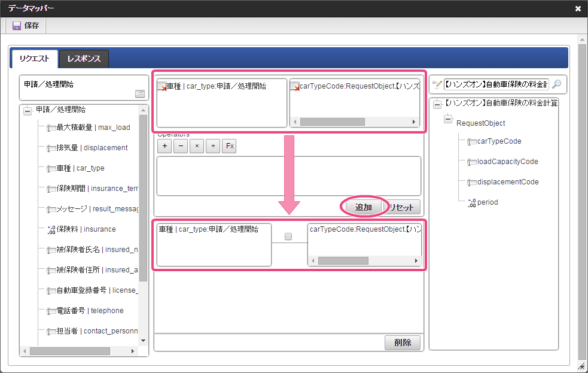Image resolution: width=588 pixels, height=373 pixels.
Task: Select loadCapacityCode in the right tree
Action: tap(507, 162)
